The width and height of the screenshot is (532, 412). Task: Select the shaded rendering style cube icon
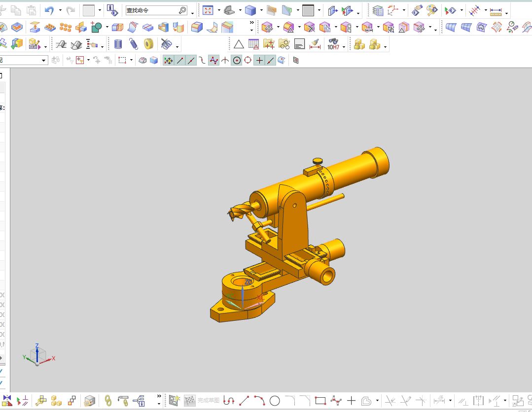click(250, 10)
